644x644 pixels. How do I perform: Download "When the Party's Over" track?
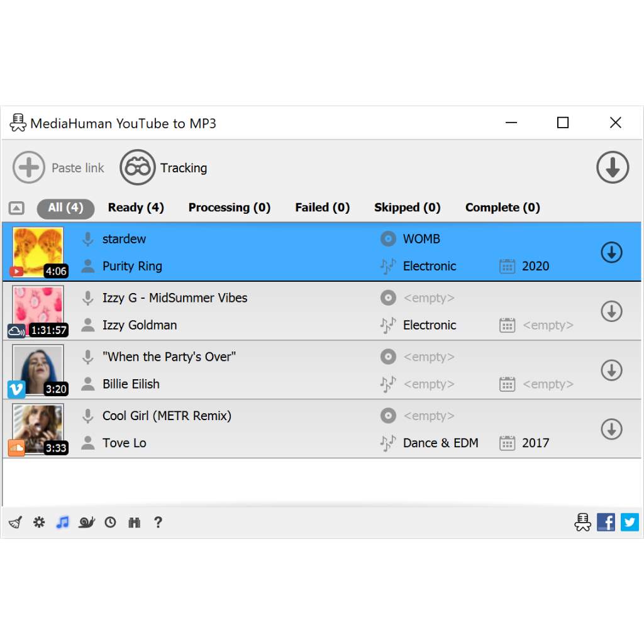tap(611, 370)
